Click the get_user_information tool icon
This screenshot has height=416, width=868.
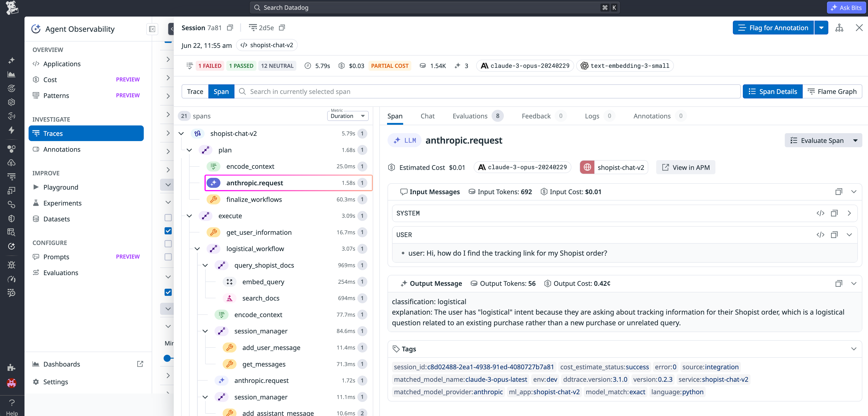click(x=213, y=232)
